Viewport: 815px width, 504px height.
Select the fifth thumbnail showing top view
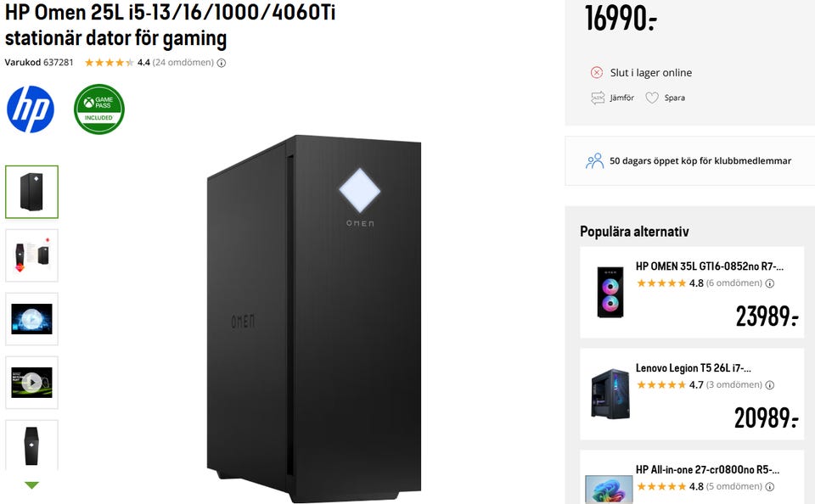(x=31, y=445)
